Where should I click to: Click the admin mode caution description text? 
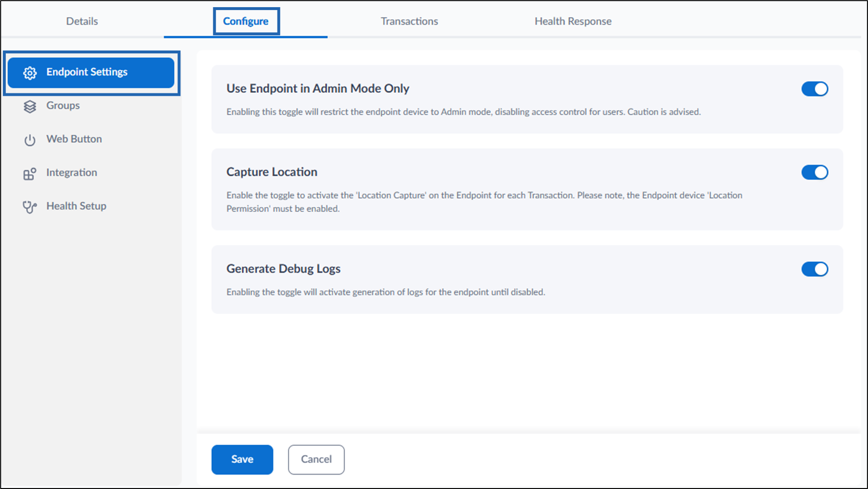(x=464, y=112)
